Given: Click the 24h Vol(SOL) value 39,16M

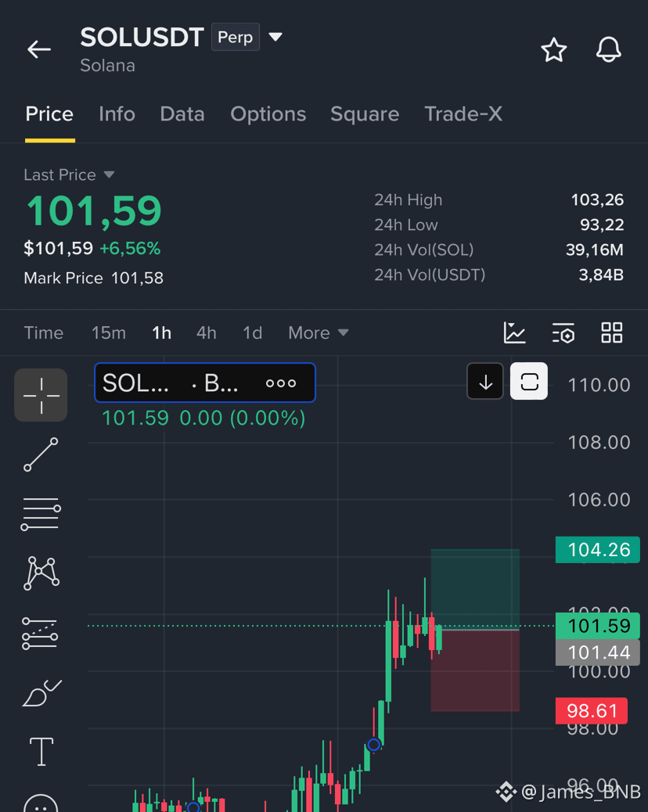Looking at the screenshot, I should click(x=595, y=250).
